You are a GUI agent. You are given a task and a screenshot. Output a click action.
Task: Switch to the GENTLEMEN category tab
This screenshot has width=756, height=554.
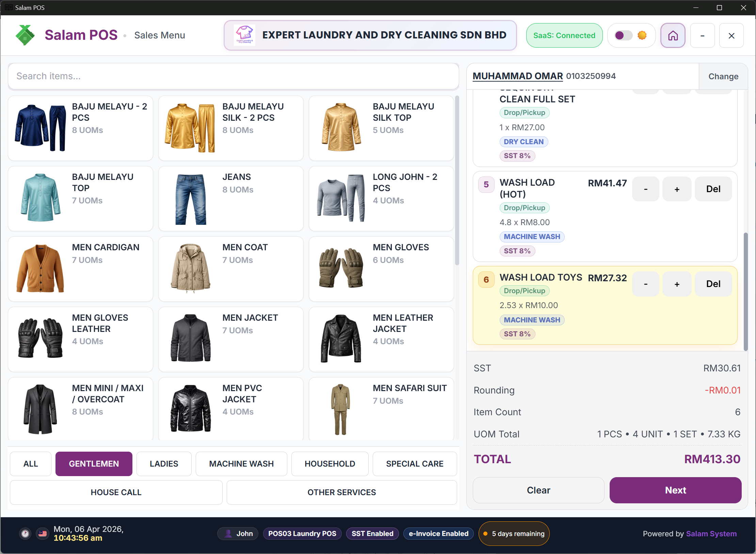click(x=94, y=464)
